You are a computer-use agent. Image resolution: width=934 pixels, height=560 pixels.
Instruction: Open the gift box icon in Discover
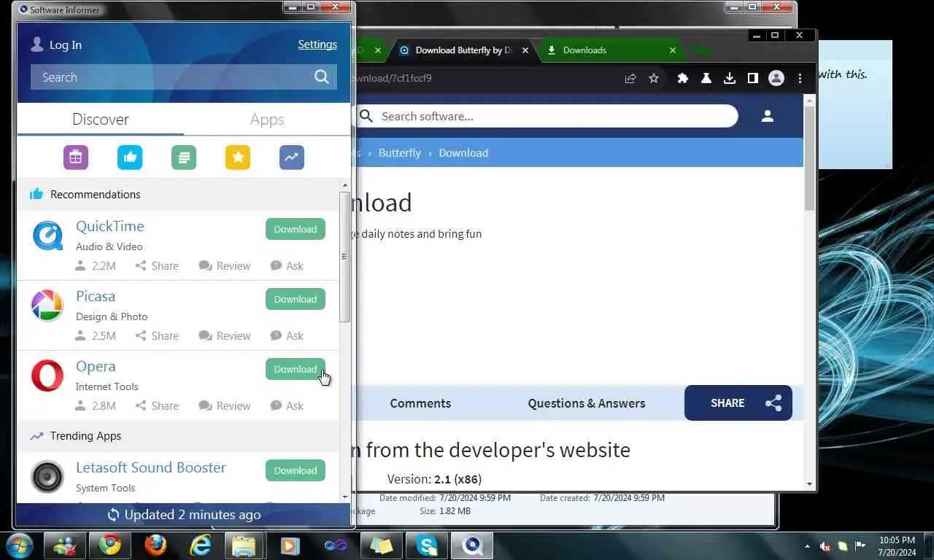[x=76, y=157]
